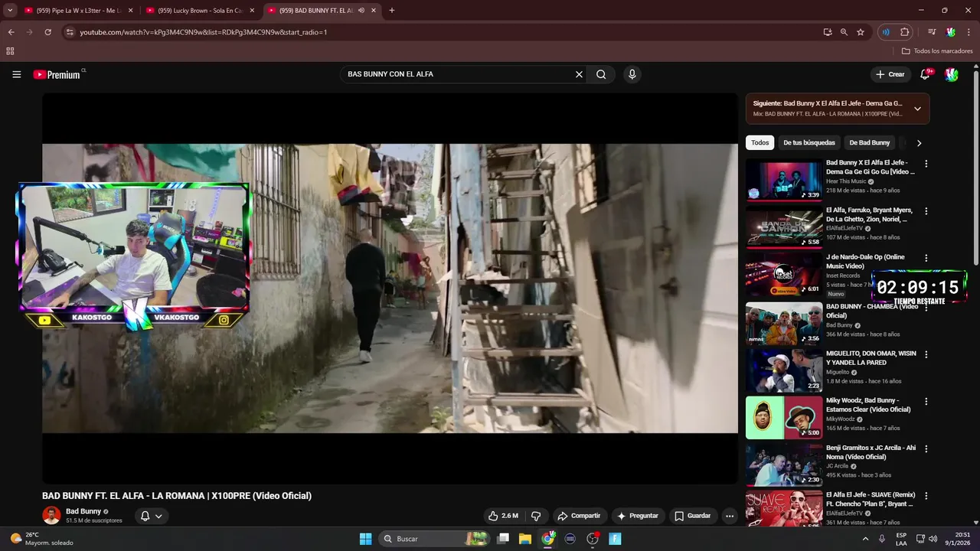Open subscription notification bell dropdown

[x=151, y=516]
